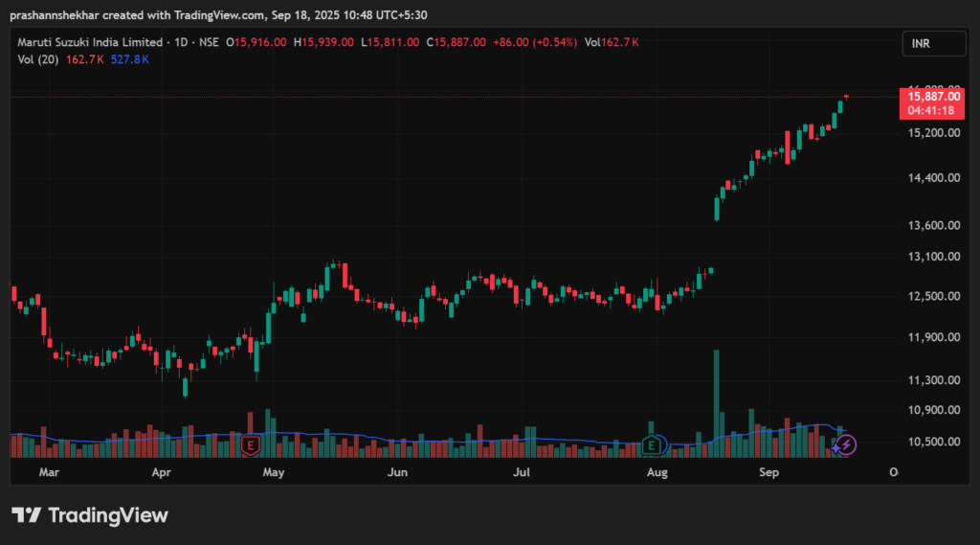Click the Mar label on time axis

click(x=49, y=472)
